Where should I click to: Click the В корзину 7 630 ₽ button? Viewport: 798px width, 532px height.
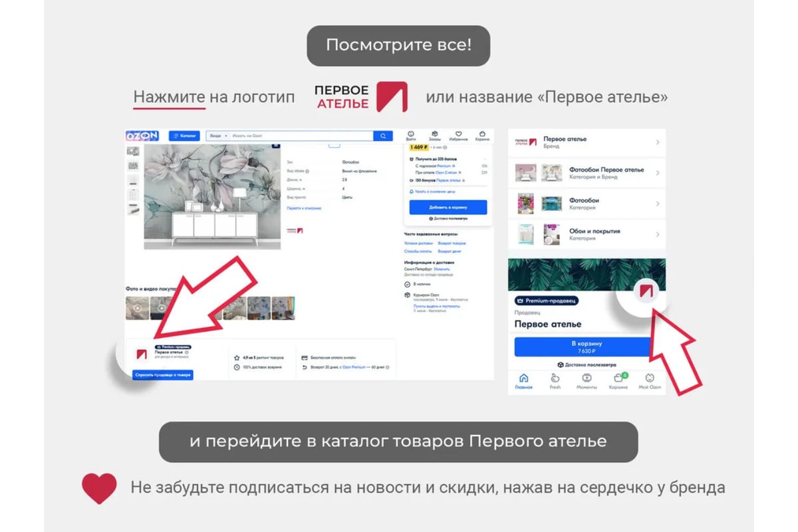pyautogui.click(x=587, y=347)
